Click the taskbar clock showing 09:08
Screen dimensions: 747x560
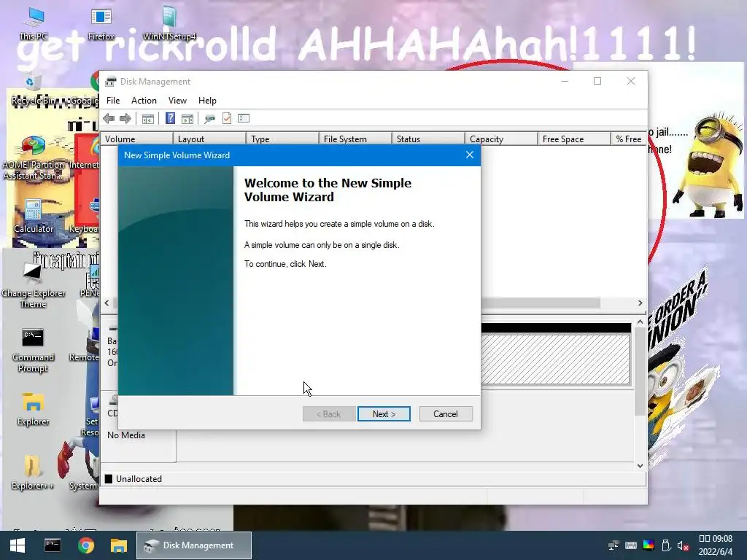click(715, 539)
